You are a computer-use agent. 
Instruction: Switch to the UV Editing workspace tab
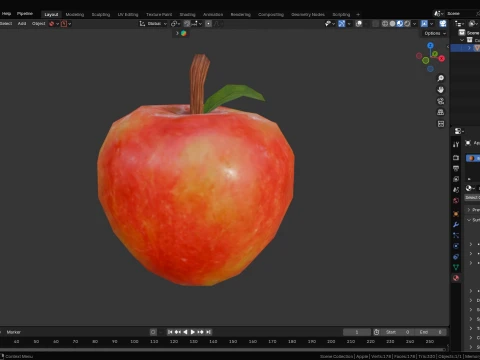point(128,14)
